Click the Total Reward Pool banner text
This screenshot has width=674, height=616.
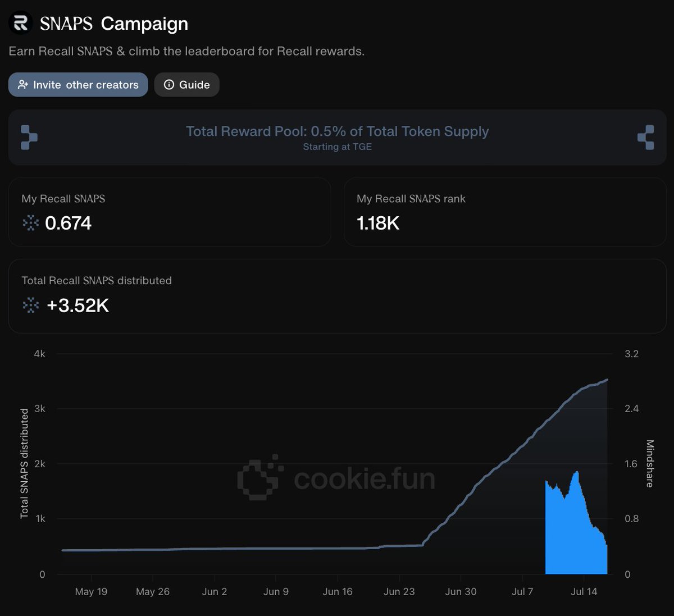pos(338,131)
